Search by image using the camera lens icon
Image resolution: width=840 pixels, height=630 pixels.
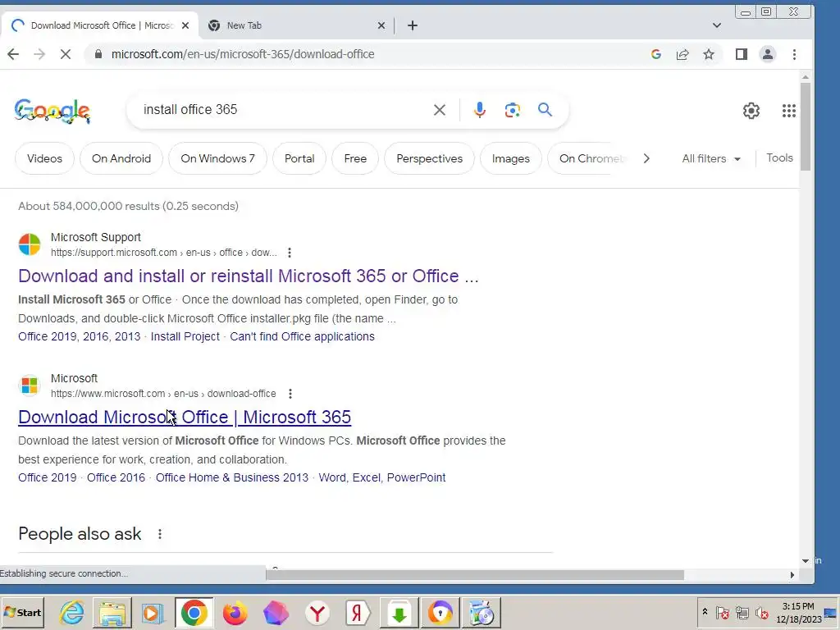[x=513, y=110]
